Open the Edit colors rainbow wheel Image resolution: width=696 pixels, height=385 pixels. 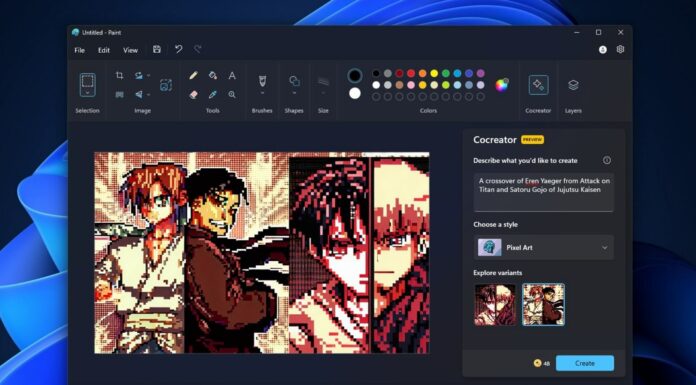(502, 85)
